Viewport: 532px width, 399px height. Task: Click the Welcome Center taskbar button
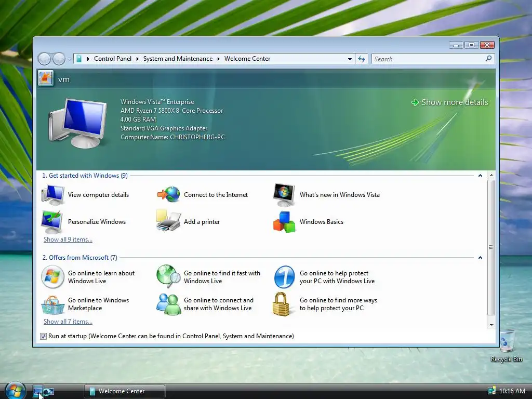[x=125, y=391]
